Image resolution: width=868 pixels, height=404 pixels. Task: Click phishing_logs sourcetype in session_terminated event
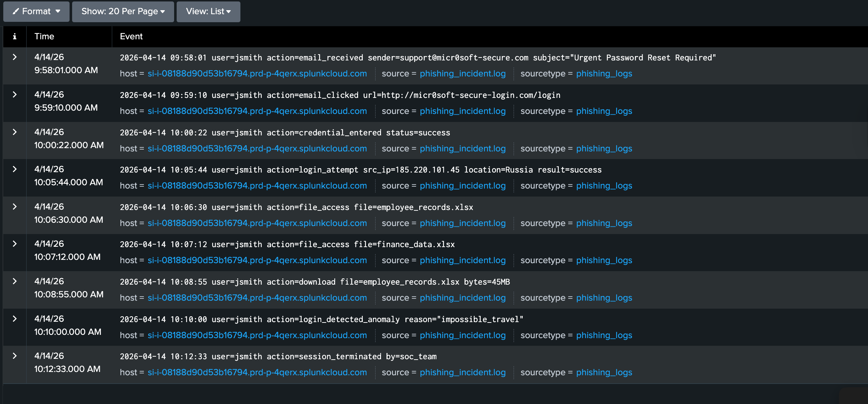click(x=604, y=373)
